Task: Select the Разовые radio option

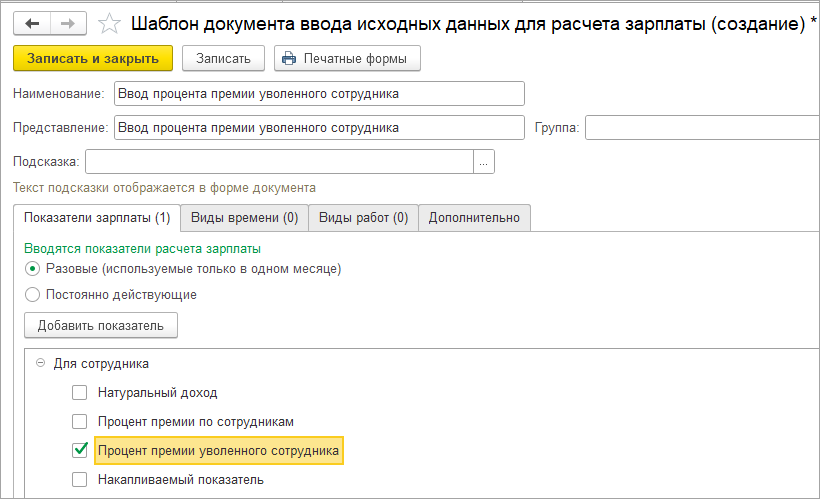Action: (x=33, y=269)
